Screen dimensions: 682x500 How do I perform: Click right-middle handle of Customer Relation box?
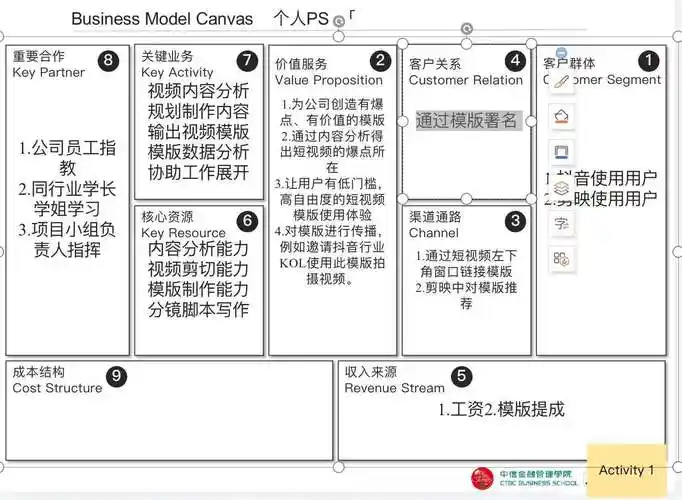tap(531, 121)
